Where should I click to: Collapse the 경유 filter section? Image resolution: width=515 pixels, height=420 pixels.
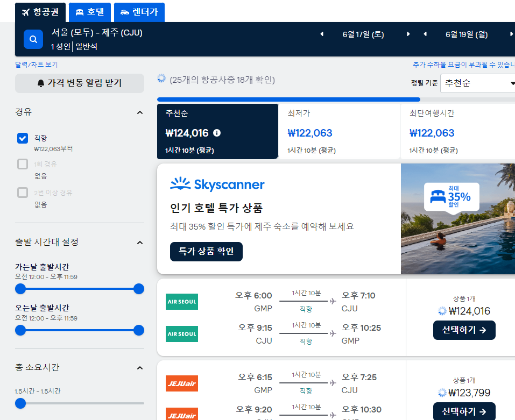pos(140,112)
